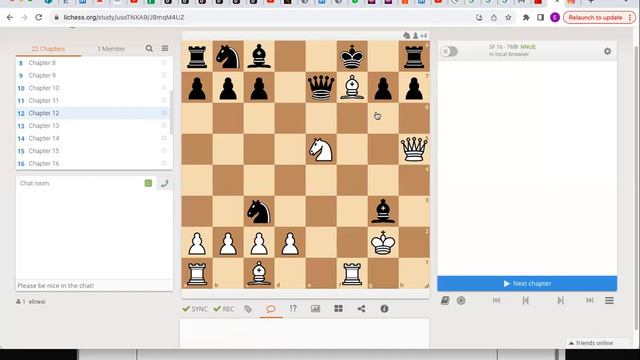This screenshot has height=360, width=640.
Task: Jump to the last move
Action: (x=590, y=300)
